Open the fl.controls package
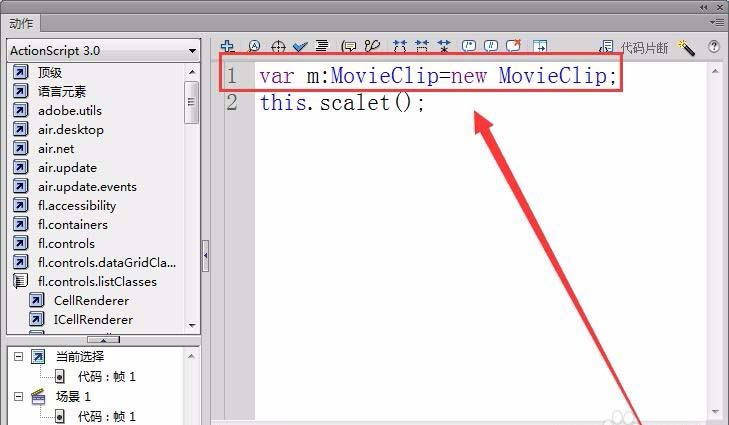Screen dimensions: 729x425 point(66,244)
